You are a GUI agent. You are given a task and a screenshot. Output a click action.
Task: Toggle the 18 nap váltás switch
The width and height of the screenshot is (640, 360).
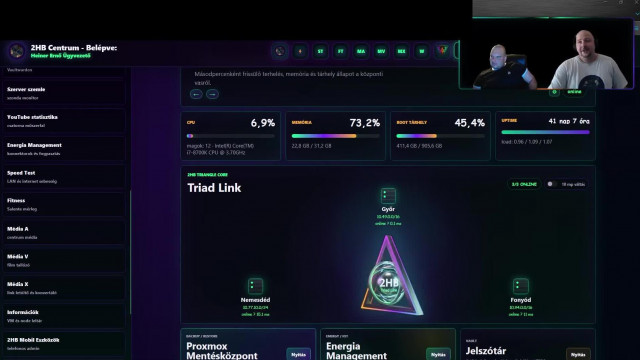pyautogui.click(x=552, y=184)
